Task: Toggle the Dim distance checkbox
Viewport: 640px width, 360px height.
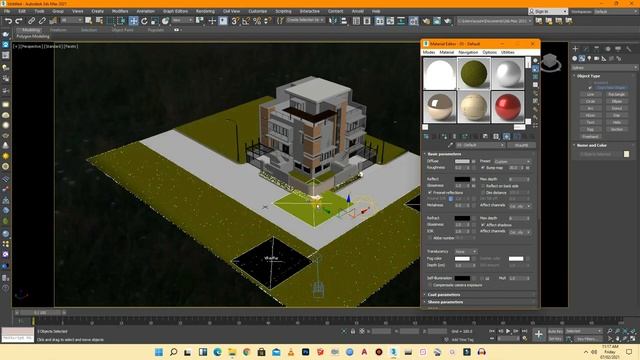Action: point(483,192)
